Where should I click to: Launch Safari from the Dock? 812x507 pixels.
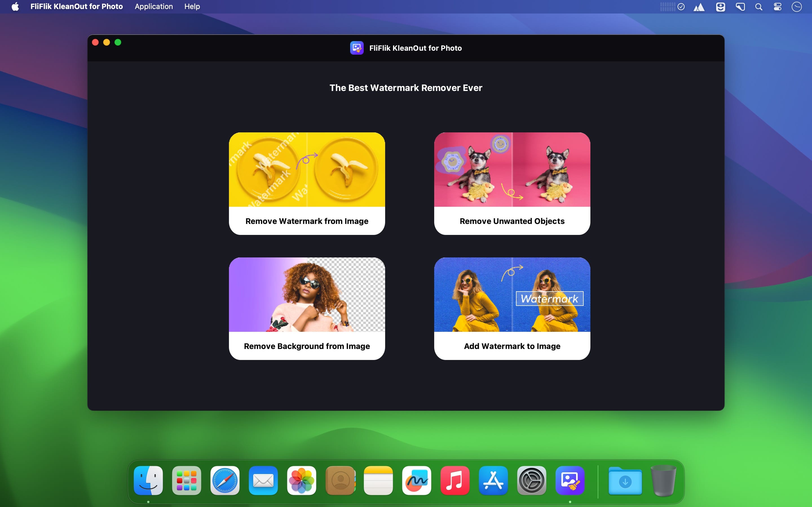225,480
